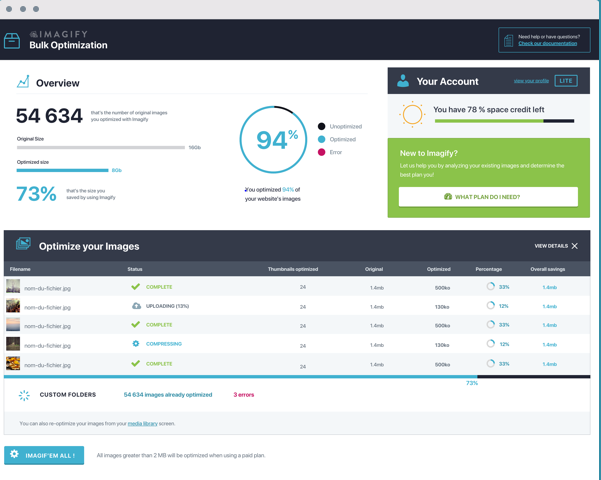The height and width of the screenshot is (480, 601).
Task: Open the view your profile link
Action: click(x=531, y=81)
